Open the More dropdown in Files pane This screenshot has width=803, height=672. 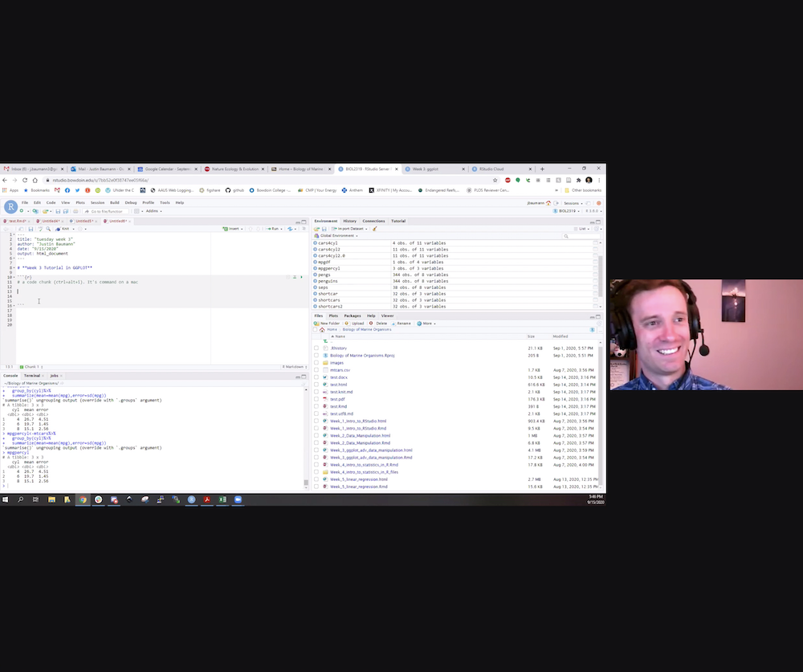point(426,324)
